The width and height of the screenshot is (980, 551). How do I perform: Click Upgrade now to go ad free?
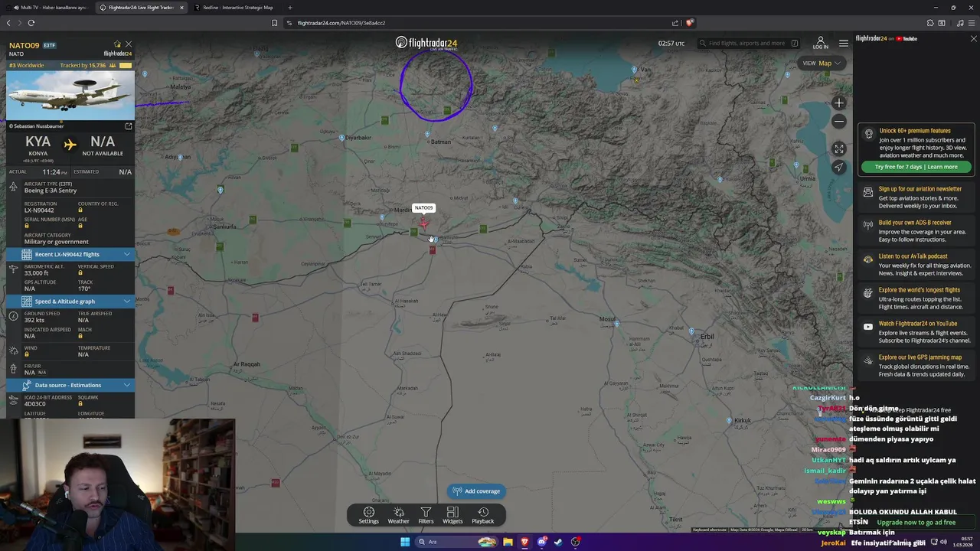click(916, 523)
